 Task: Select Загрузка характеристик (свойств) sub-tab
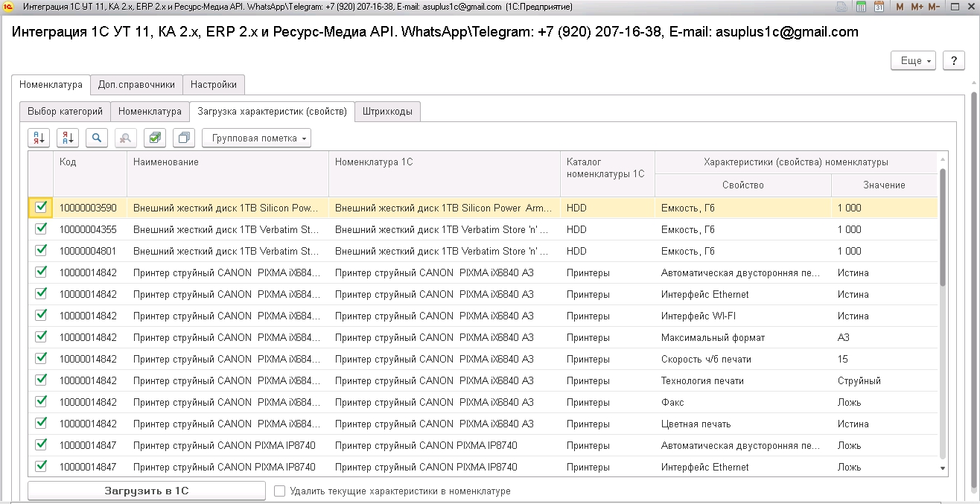click(272, 112)
